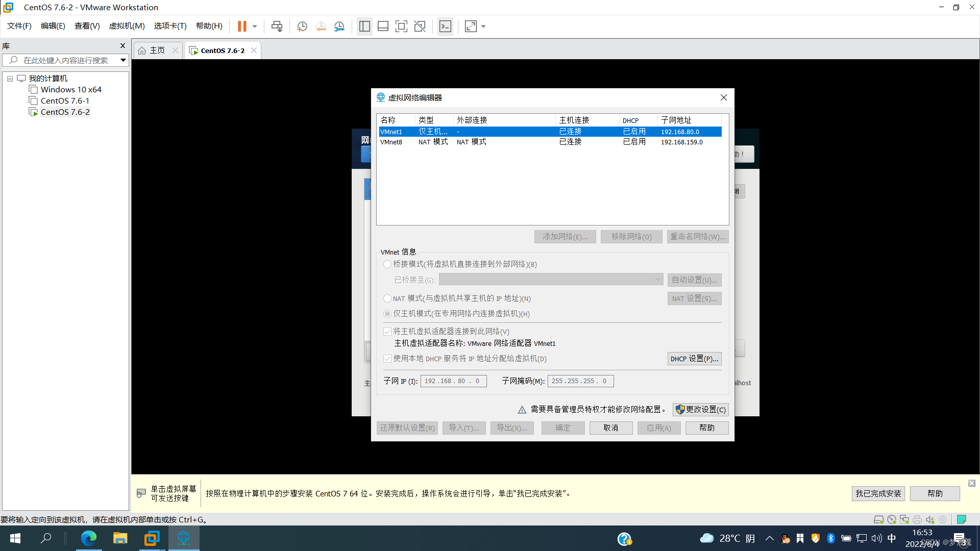This screenshot has height=551, width=980.
Task: Click the take snapshot icon
Action: click(302, 26)
